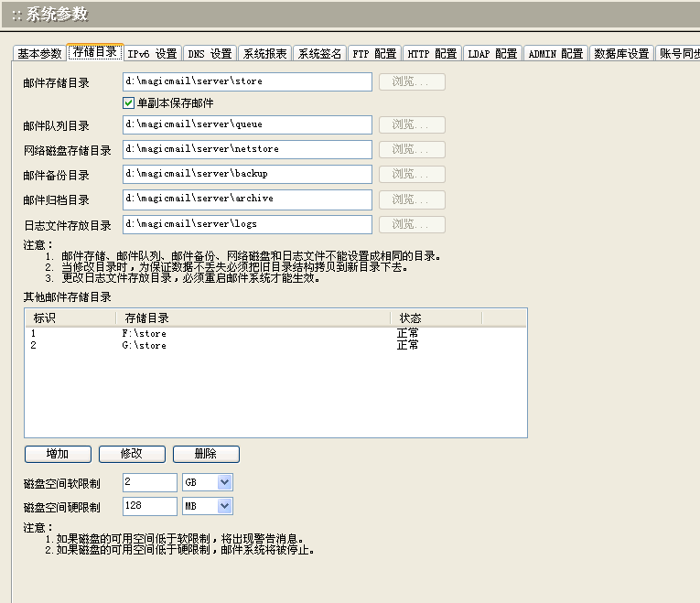This screenshot has height=603, width=700.
Task: Select the F:\store row in storage list
Action: (x=144, y=334)
